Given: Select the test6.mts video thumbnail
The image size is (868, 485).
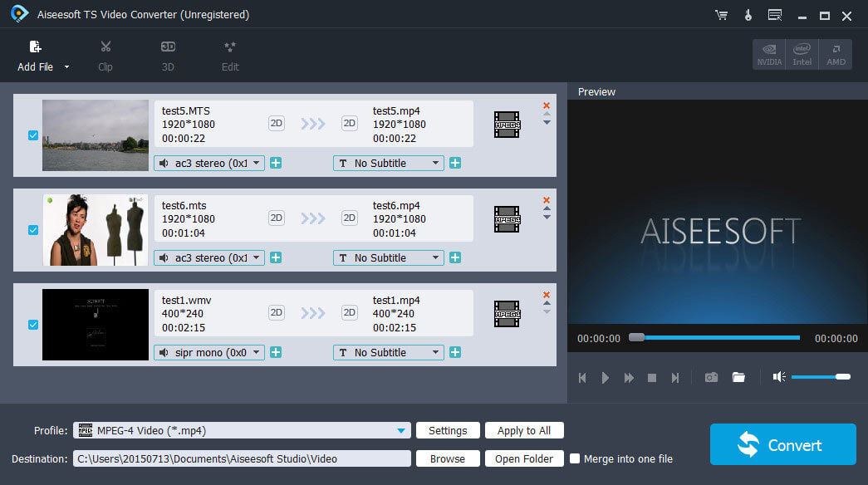Looking at the screenshot, I should [x=96, y=230].
